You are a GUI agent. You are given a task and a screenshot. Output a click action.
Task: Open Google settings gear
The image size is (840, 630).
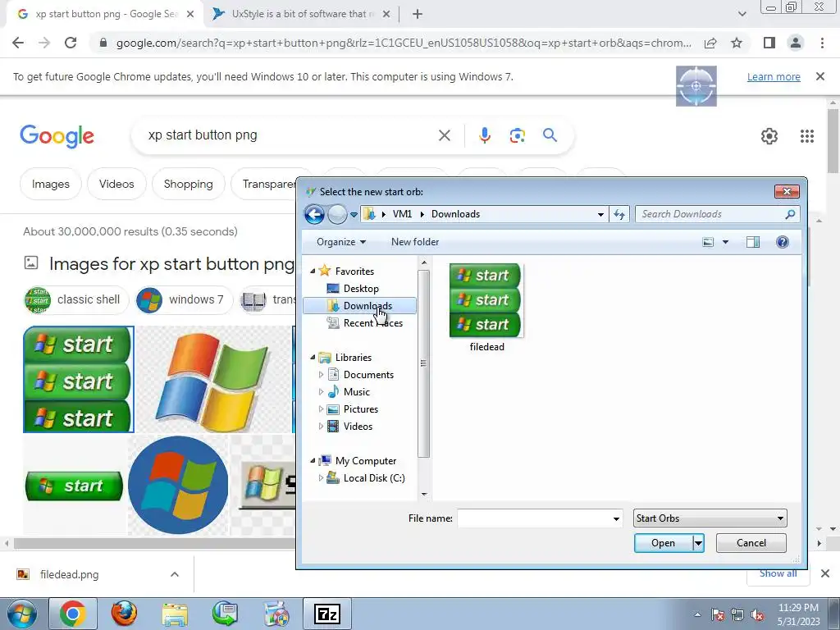[769, 136]
